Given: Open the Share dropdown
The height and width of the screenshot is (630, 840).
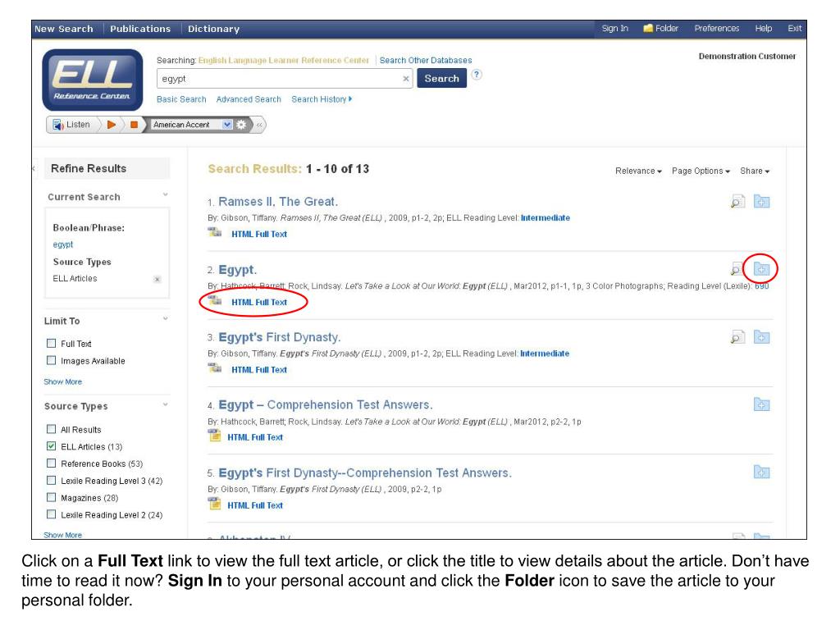Looking at the screenshot, I should click(755, 171).
